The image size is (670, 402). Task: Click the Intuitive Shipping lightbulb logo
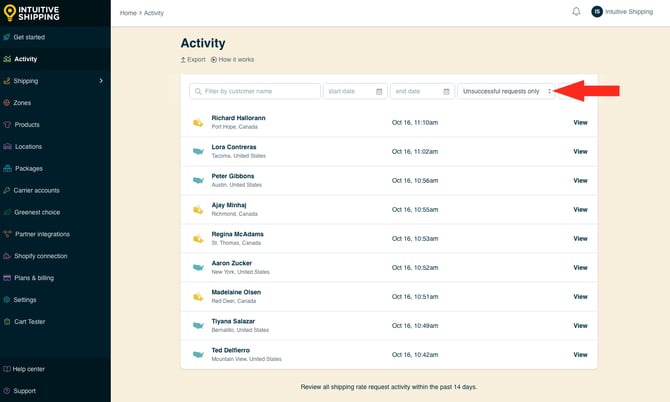(x=9, y=13)
